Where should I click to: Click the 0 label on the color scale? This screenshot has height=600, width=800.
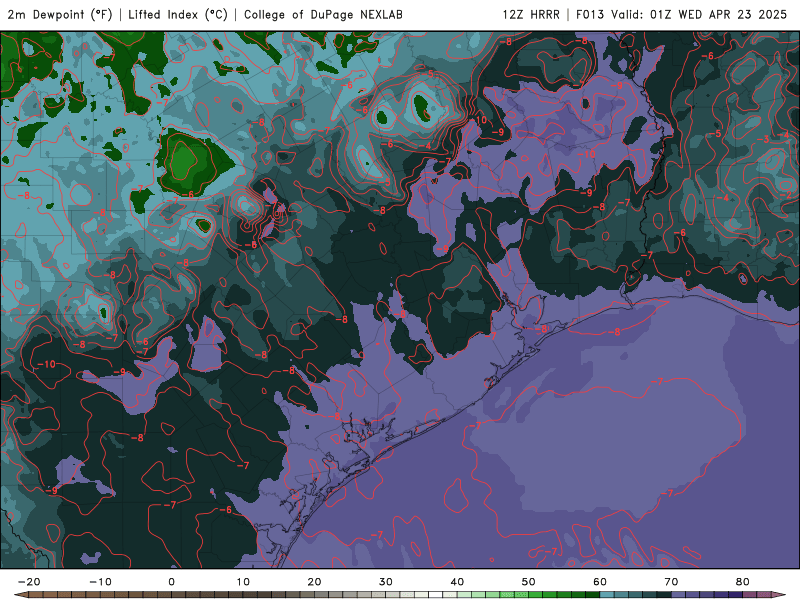171,582
